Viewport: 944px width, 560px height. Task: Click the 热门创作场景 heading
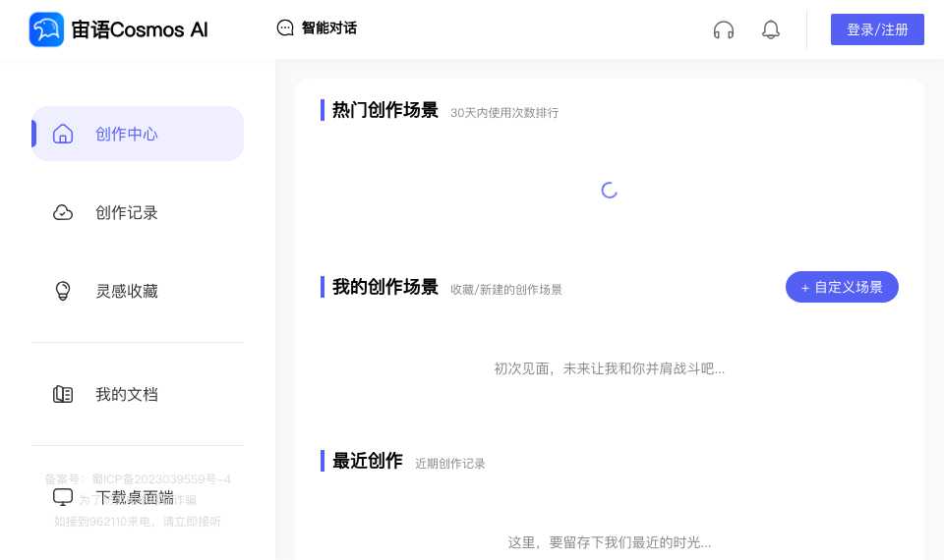[385, 110]
